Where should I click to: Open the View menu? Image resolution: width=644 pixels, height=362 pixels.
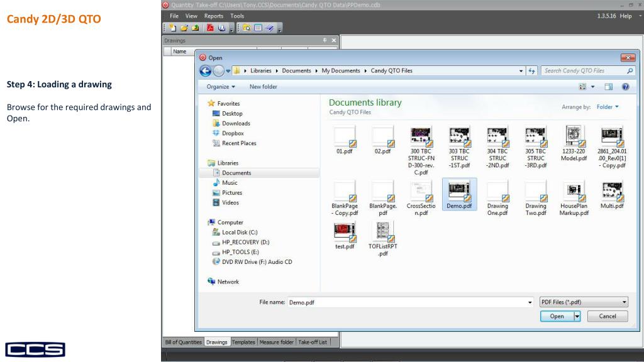(191, 16)
